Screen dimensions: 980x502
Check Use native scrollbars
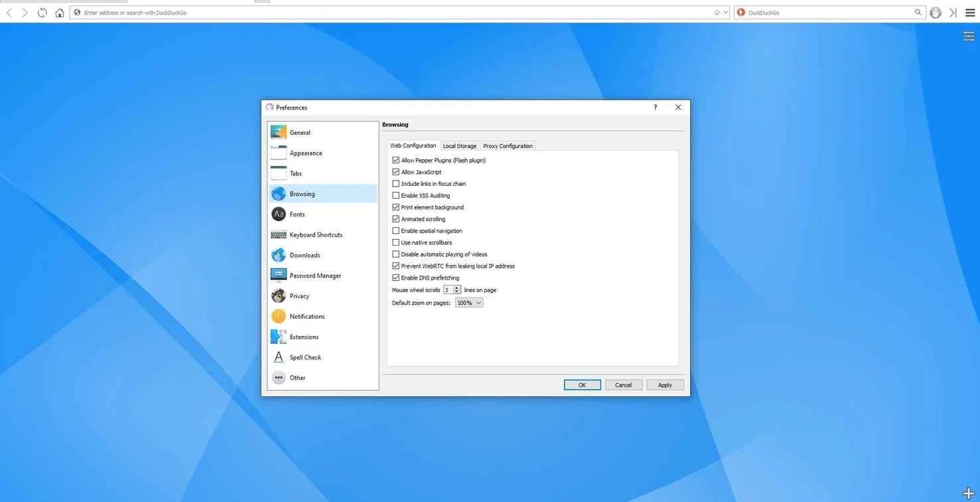[x=396, y=243]
